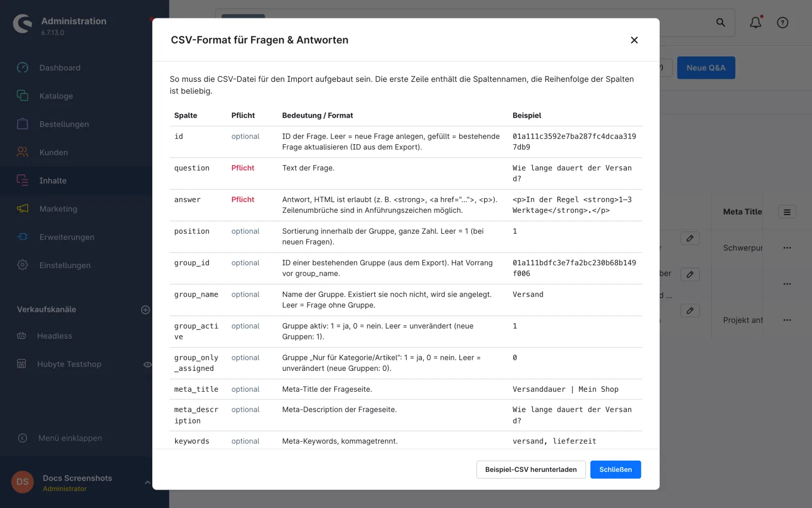Viewport: 812px width, 508px height.
Task: Open the column settings list icon next to Meta Title
Action: (787, 212)
